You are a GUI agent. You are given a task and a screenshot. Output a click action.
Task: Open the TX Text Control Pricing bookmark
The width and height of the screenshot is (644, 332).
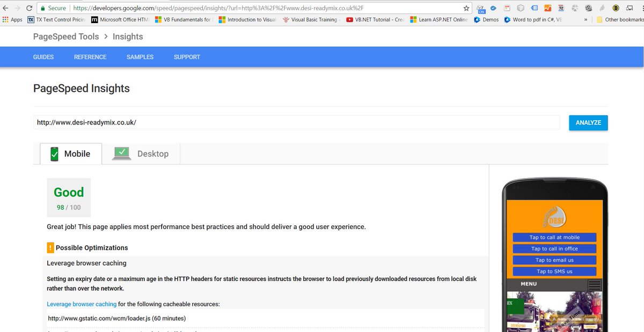(x=56, y=20)
